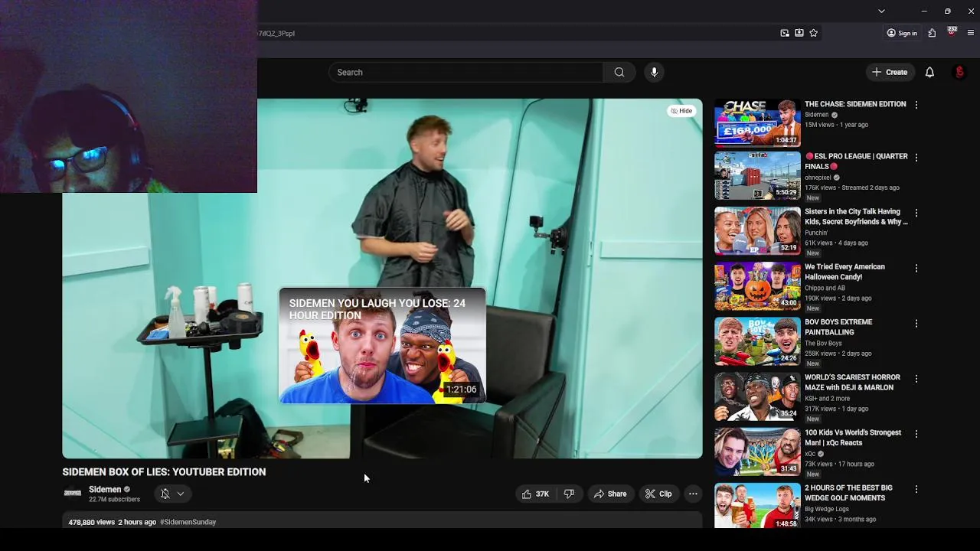Open the extension with 232 badge
980x551 pixels.
(952, 32)
